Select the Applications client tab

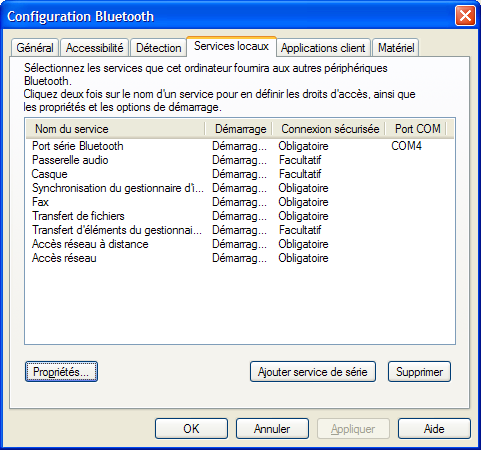click(x=323, y=48)
